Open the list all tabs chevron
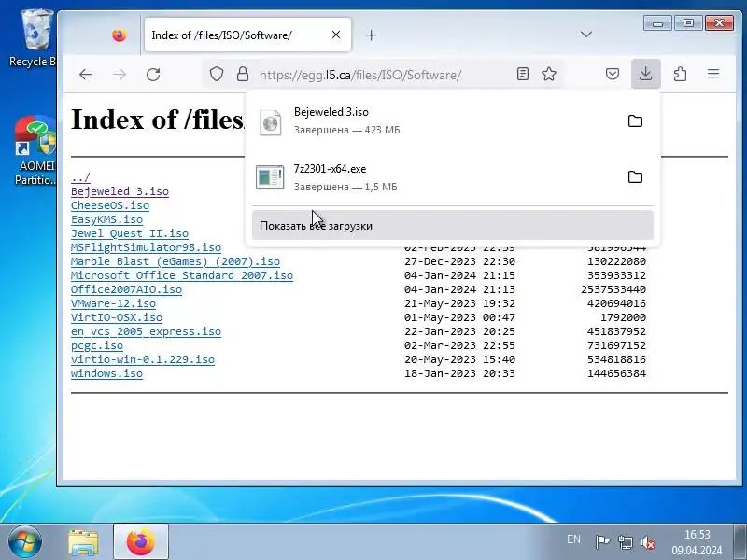The image size is (747, 560). (x=586, y=35)
